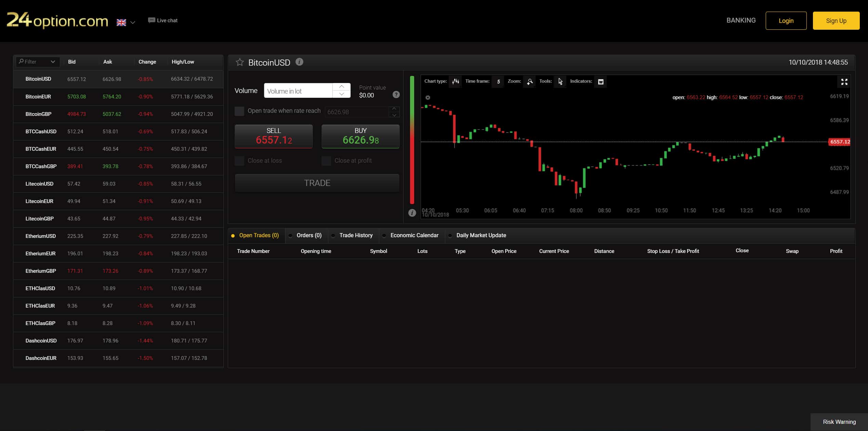Select the DashcoinUSD row
Viewport: 868px width, 431px height.
point(118,341)
